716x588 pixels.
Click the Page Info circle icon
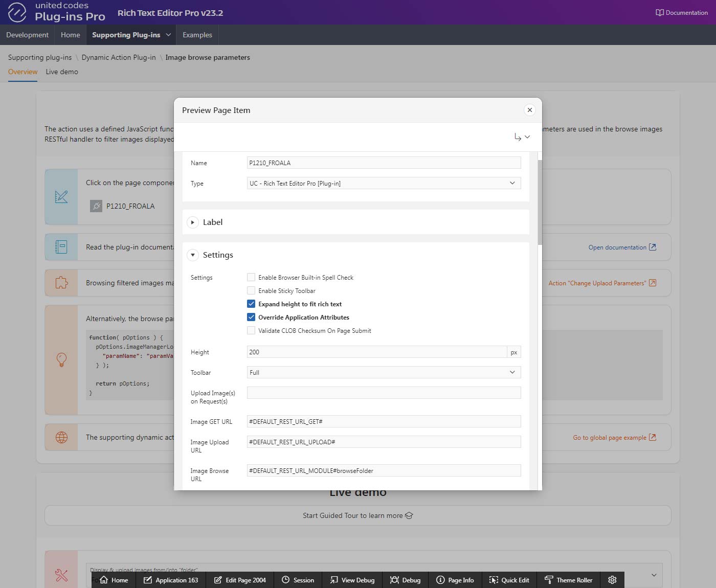[x=440, y=580]
